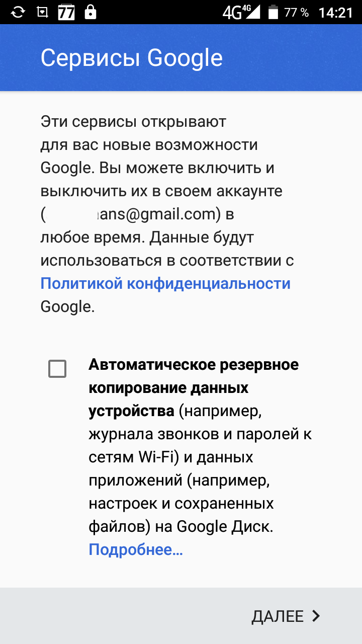Open the Политикой конфиденциальности link
Image resolution: width=362 pixels, height=644 pixels.
165,283
